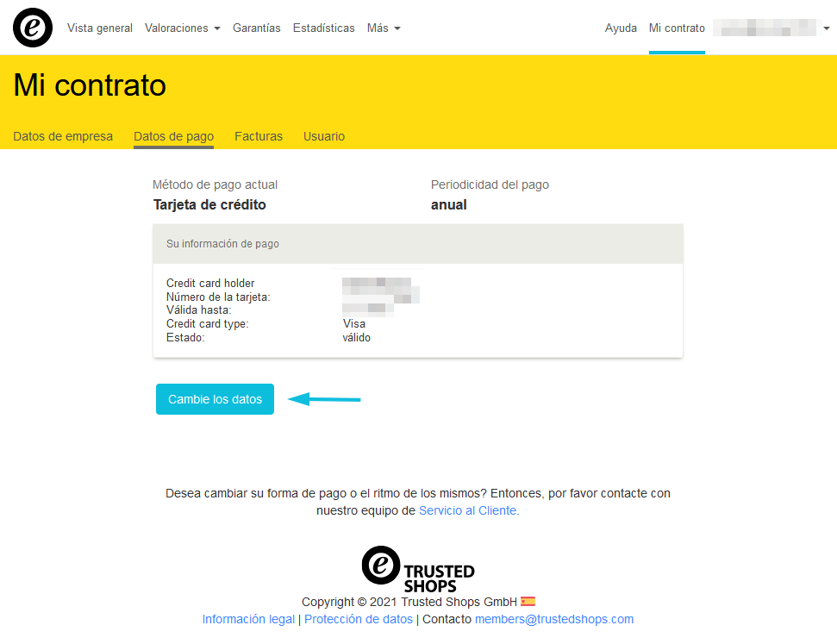Viewport: 837px width, 644px height.
Task: Click the Cambie los datos button
Action: click(x=215, y=399)
